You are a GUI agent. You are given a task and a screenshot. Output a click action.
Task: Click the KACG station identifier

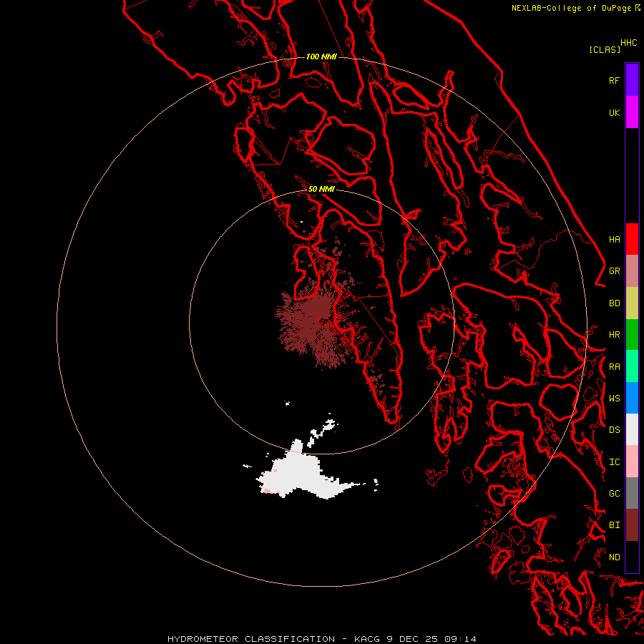tap(368, 639)
